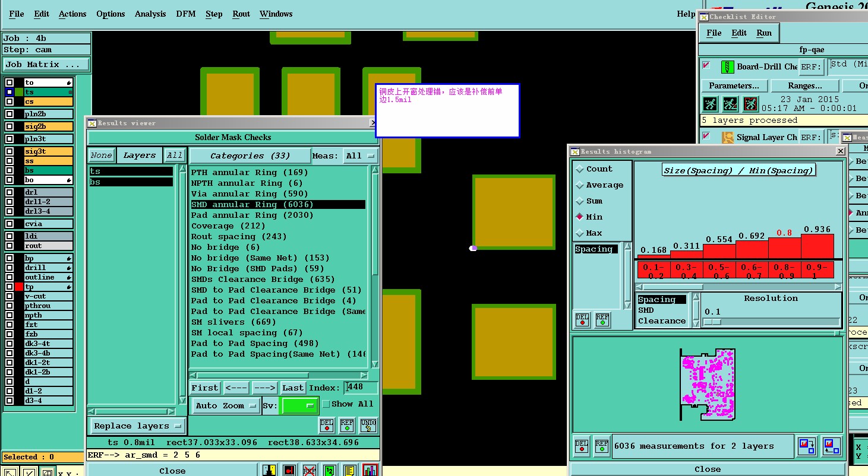Image resolution: width=868 pixels, height=476 pixels.
Task: Click Last button in Results viewer
Action: pos(293,388)
